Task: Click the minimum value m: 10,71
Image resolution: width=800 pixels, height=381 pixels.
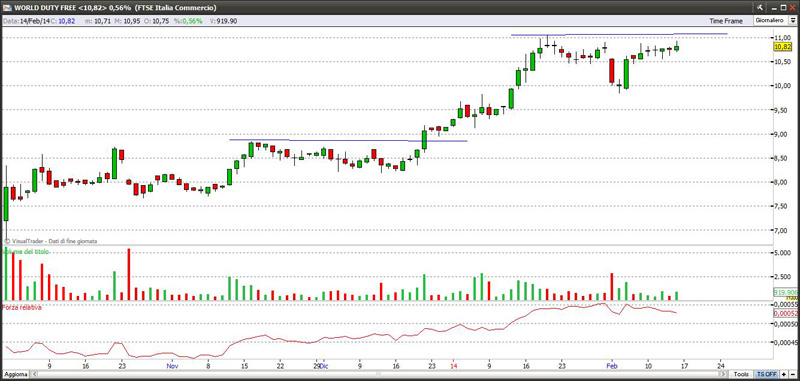Action: [x=98, y=21]
